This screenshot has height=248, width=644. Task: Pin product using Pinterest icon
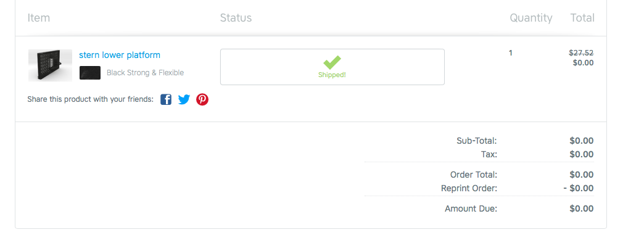[202, 99]
